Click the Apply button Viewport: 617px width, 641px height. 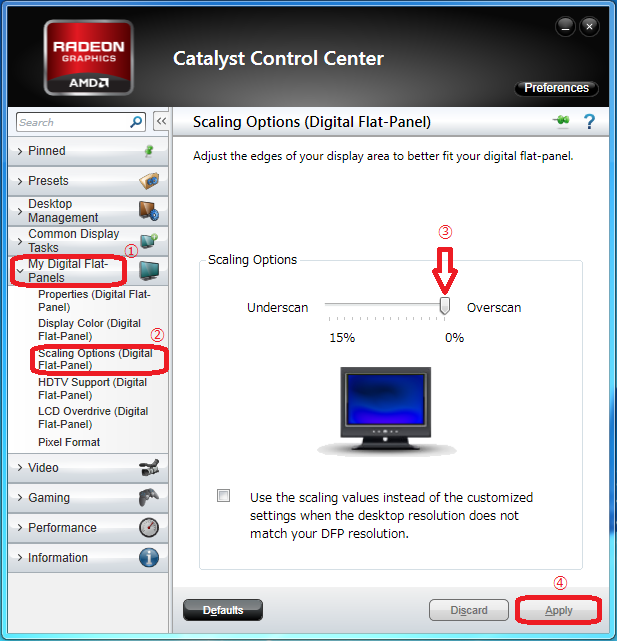559,610
